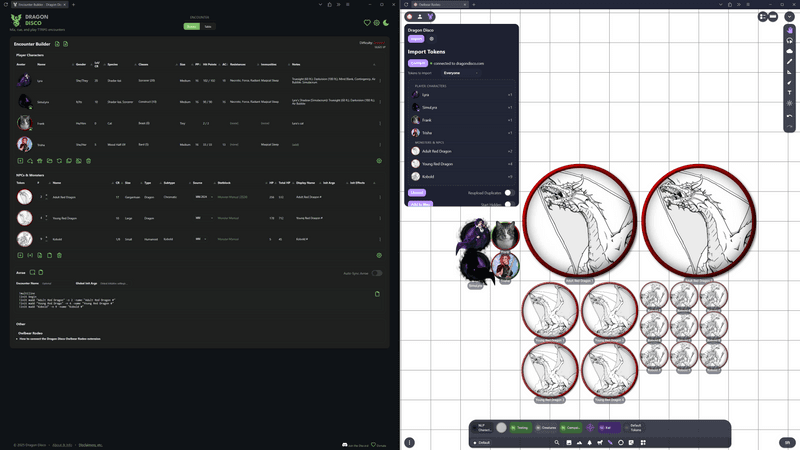Select Kobold in the import token list
The height and width of the screenshot is (450, 800).
[x=462, y=177]
